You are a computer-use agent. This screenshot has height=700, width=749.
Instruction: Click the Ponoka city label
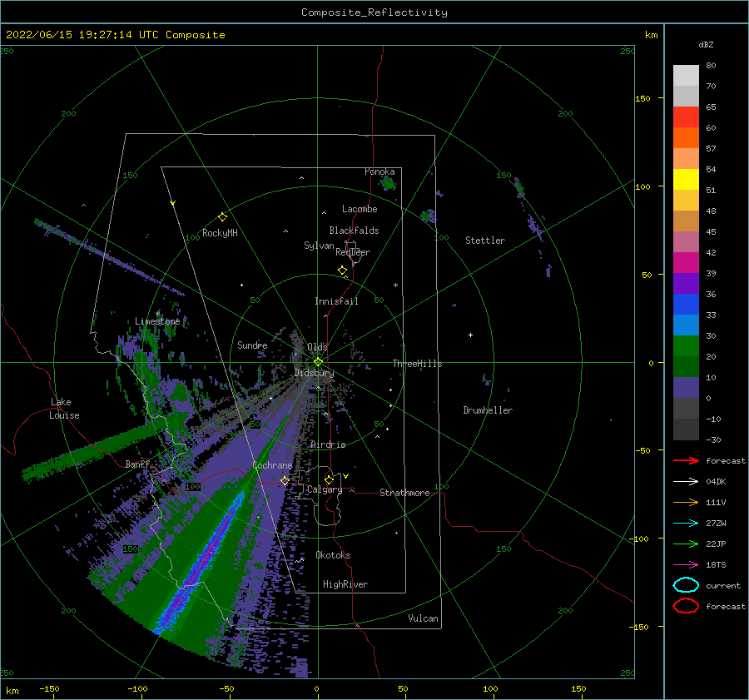click(x=379, y=171)
